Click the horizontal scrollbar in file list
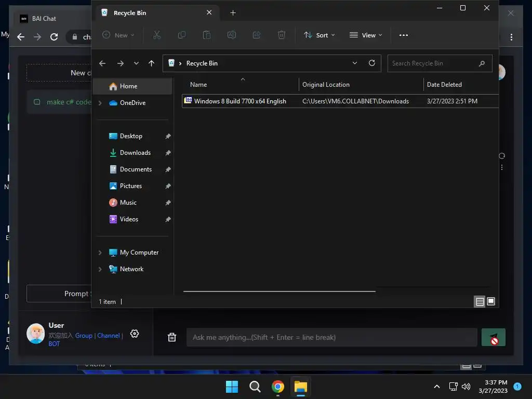The height and width of the screenshot is (399, 532). (279, 291)
